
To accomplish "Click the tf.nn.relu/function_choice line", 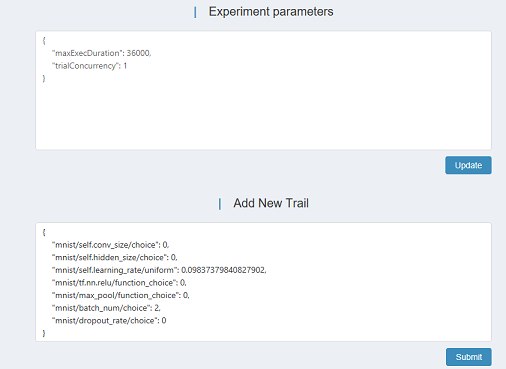I will tap(119, 283).
